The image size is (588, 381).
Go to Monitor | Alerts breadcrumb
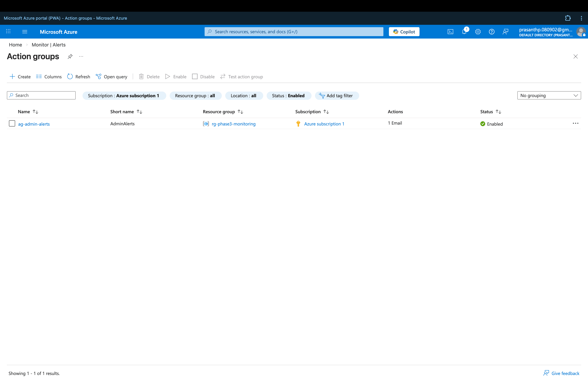click(x=48, y=45)
